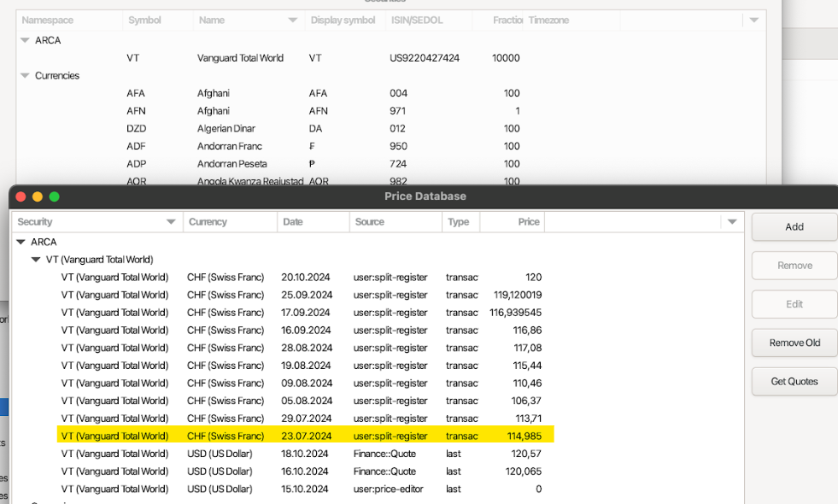Viewport: 838px width, 504px height.
Task: Sort prices by the Source column header
Action: (x=396, y=222)
